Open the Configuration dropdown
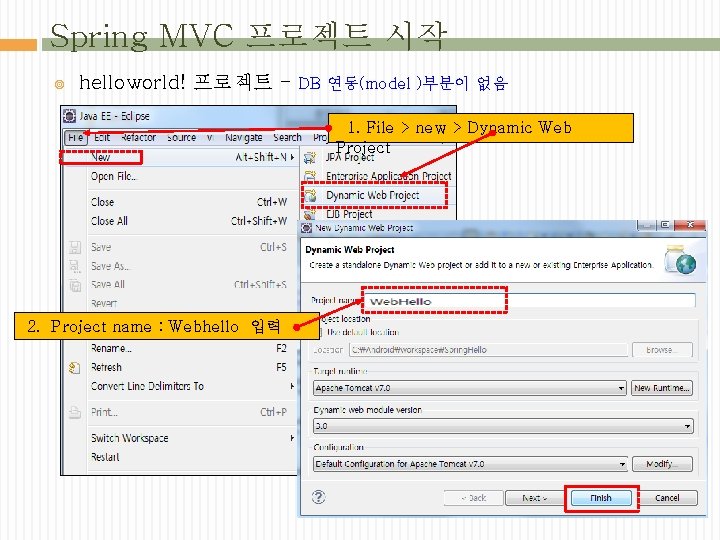 [470, 464]
